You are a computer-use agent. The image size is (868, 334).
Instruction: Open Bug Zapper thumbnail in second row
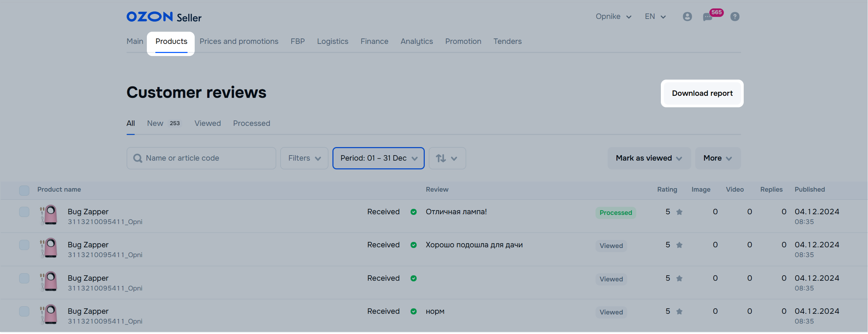pos(49,248)
